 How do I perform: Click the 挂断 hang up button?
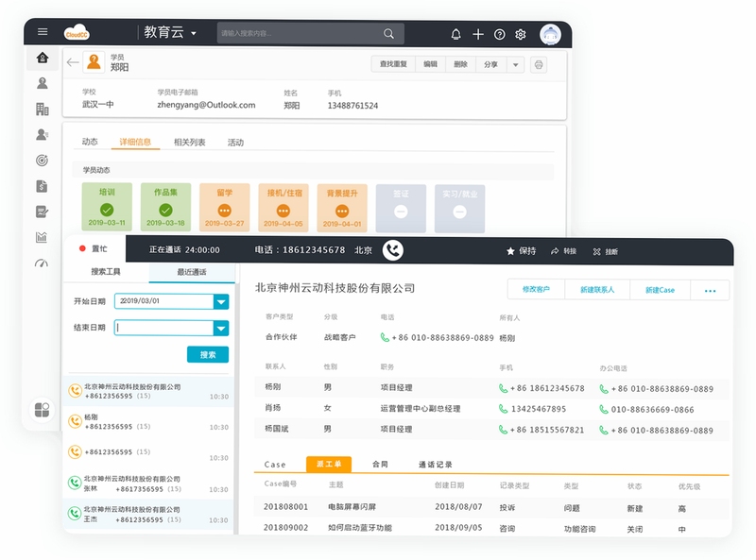click(605, 251)
